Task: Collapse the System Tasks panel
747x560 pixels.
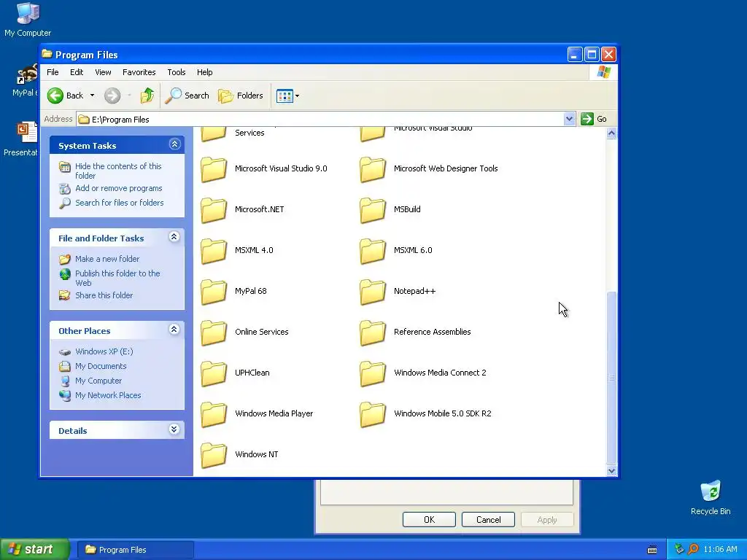Action: point(175,144)
